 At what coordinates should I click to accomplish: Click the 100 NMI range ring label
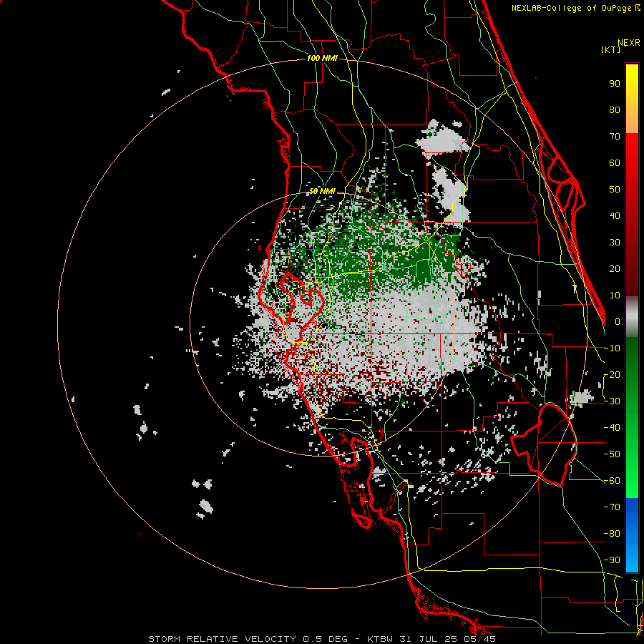click(322, 59)
